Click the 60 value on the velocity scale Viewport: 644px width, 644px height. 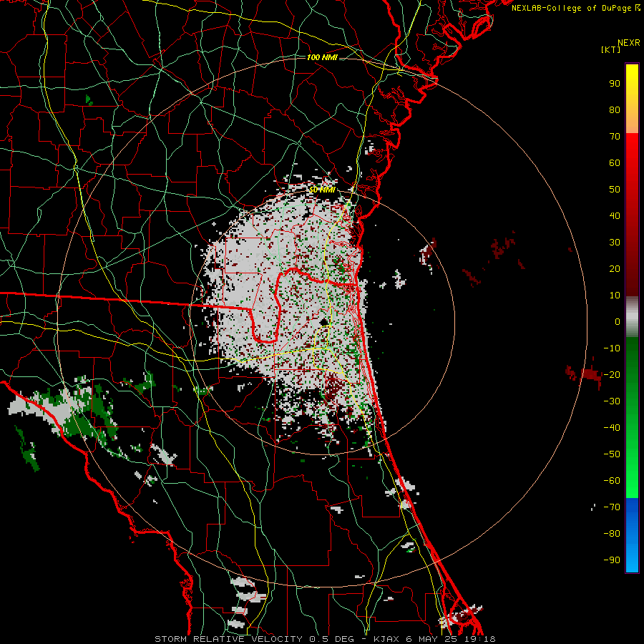(615, 163)
